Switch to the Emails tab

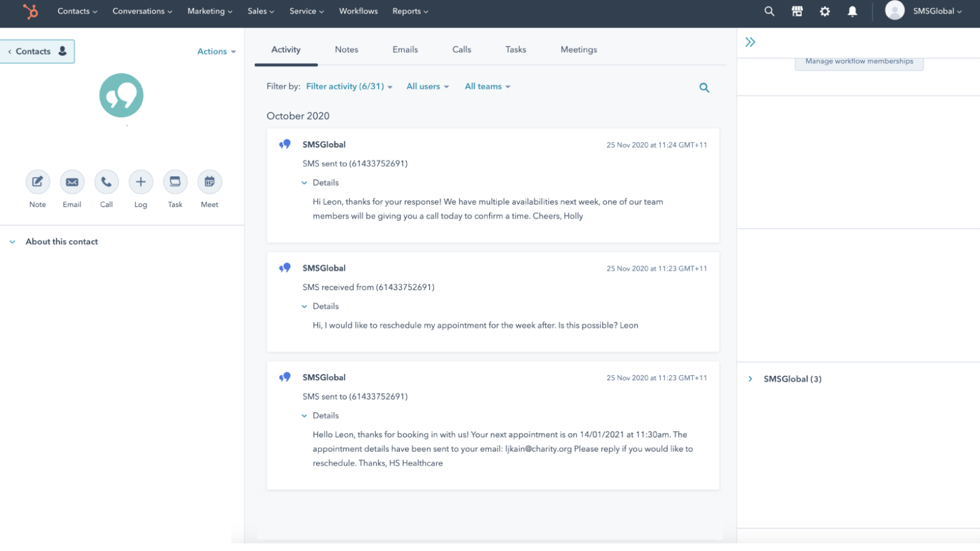[405, 50]
